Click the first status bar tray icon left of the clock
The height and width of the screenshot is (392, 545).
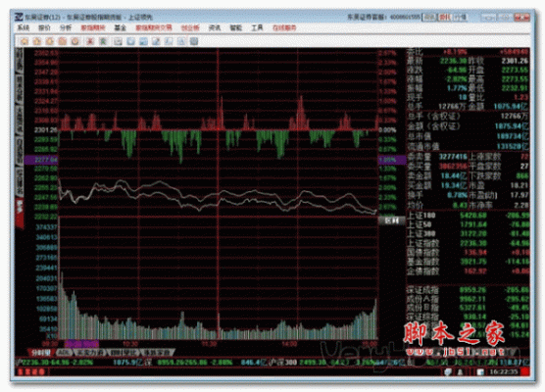pos(448,372)
